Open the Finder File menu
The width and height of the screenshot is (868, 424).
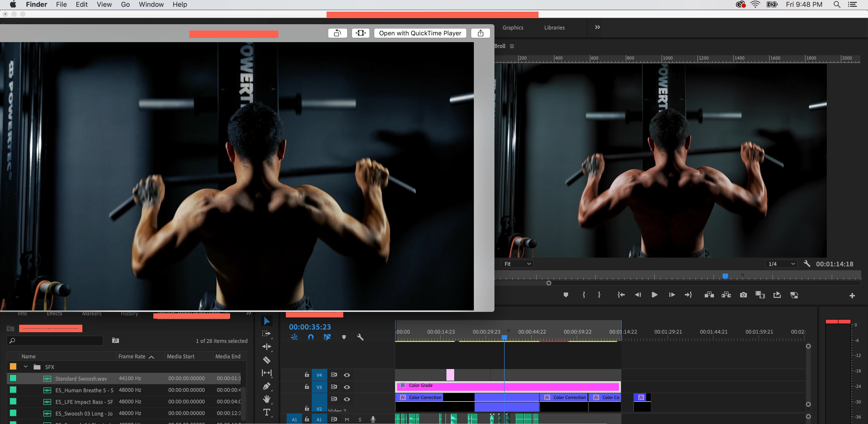61,4
